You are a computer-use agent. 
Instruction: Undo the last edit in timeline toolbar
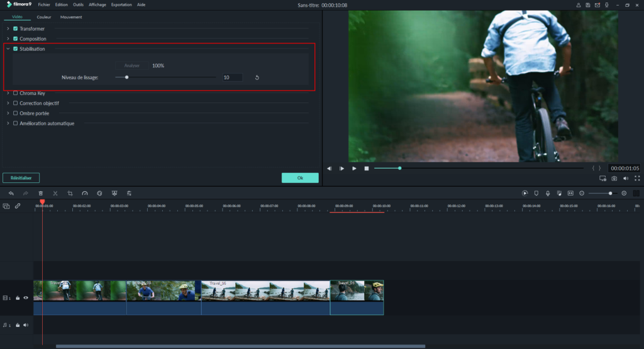coord(11,194)
